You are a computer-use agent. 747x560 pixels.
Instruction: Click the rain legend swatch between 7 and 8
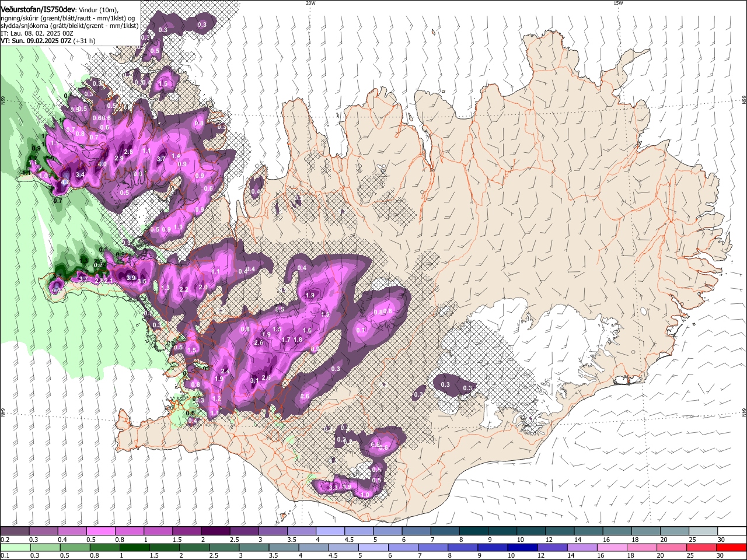click(x=433, y=547)
